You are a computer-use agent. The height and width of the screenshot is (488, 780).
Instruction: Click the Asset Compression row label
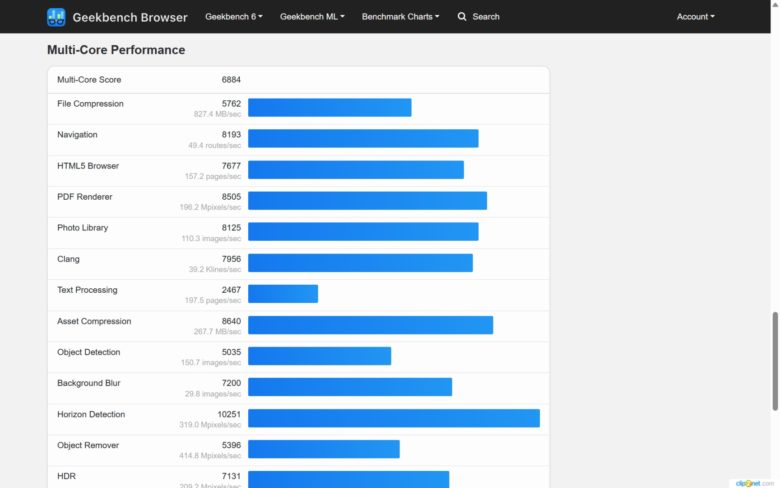coord(94,321)
